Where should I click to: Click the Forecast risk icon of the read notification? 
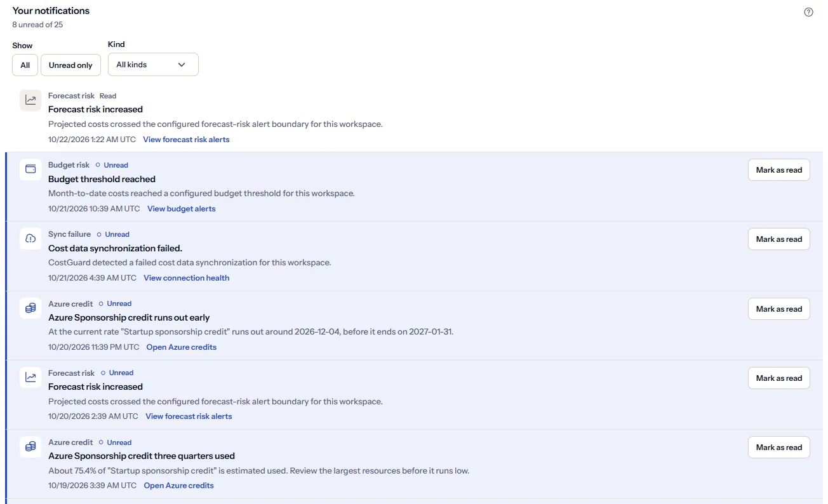tap(30, 100)
